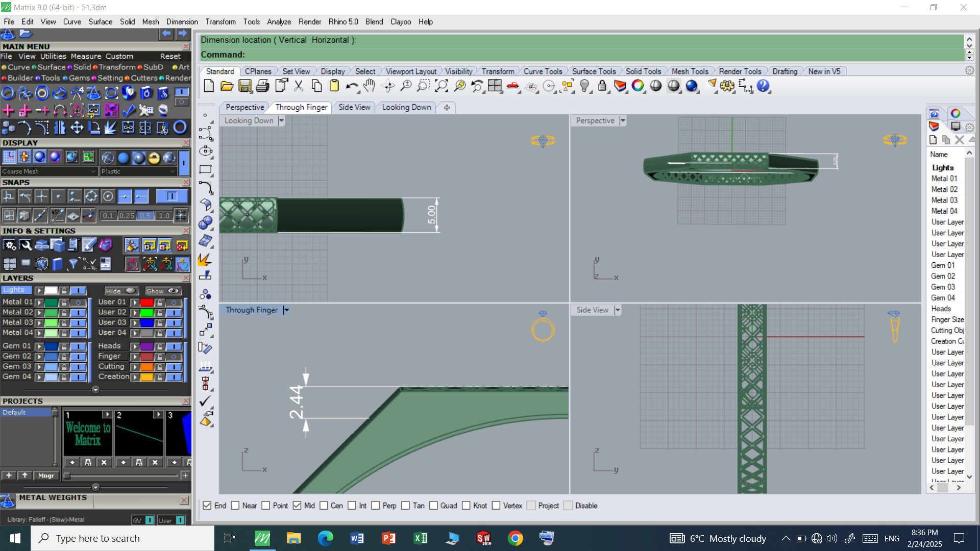Open the Excel app in taskbar
The image size is (980, 551).
pos(420,538)
